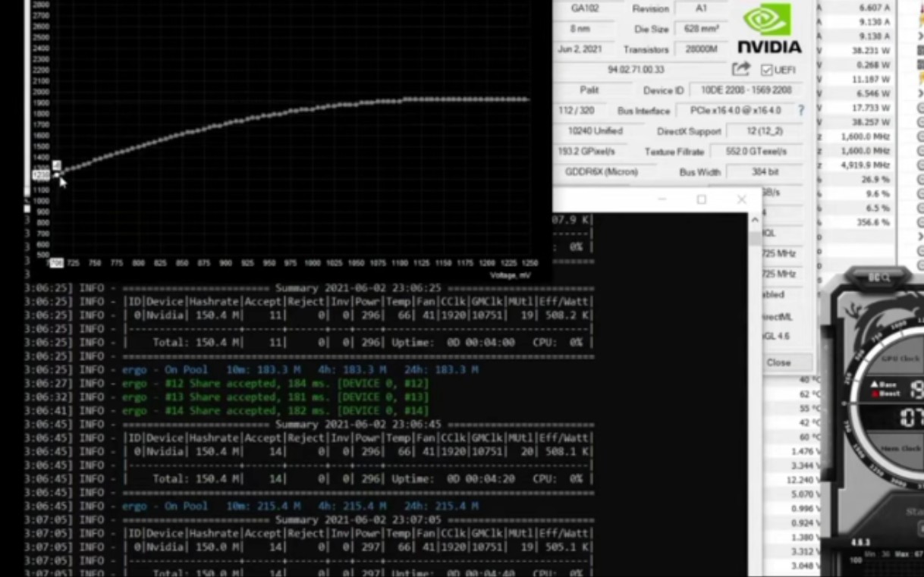The width and height of the screenshot is (924, 577).
Task: Click the Mem Clock gauge label in Afterburner
Action: click(x=901, y=447)
